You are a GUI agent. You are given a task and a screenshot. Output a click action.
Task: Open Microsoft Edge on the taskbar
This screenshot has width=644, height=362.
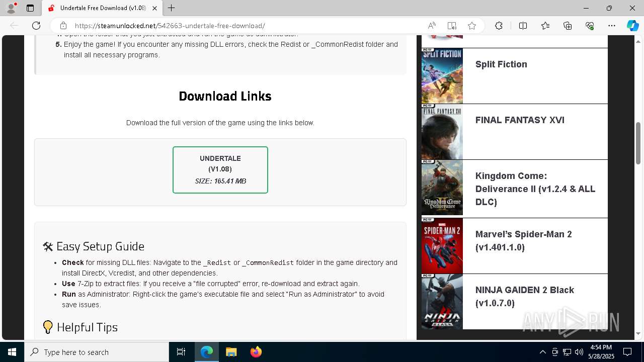click(x=207, y=352)
